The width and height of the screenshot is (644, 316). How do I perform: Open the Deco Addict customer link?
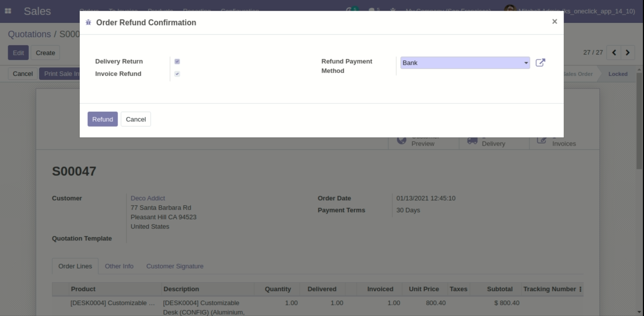147,198
